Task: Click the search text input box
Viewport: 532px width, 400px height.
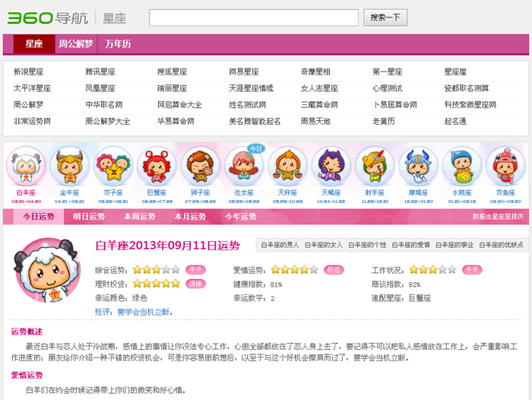Action: 253,17
